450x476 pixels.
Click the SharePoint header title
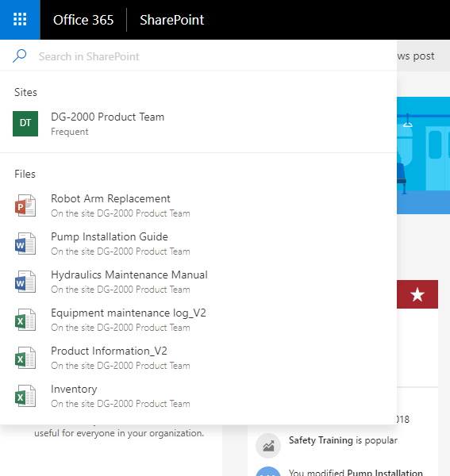coord(172,20)
